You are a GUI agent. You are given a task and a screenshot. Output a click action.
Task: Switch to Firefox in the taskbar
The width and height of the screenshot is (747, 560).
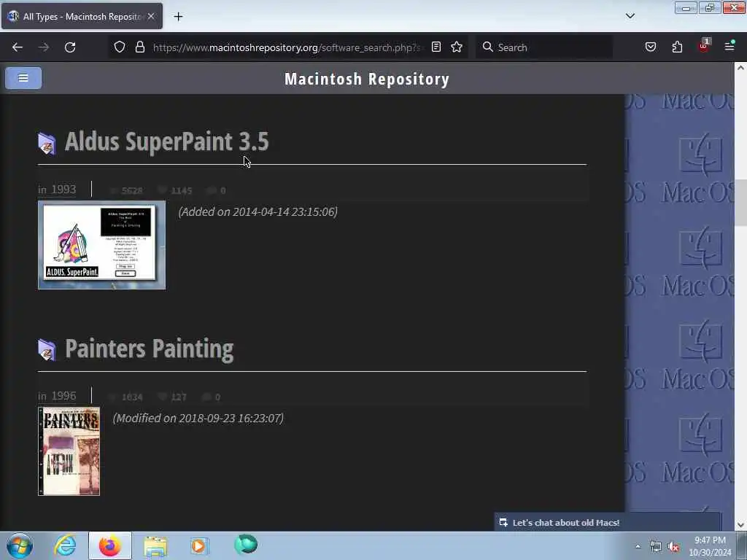click(x=110, y=545)
